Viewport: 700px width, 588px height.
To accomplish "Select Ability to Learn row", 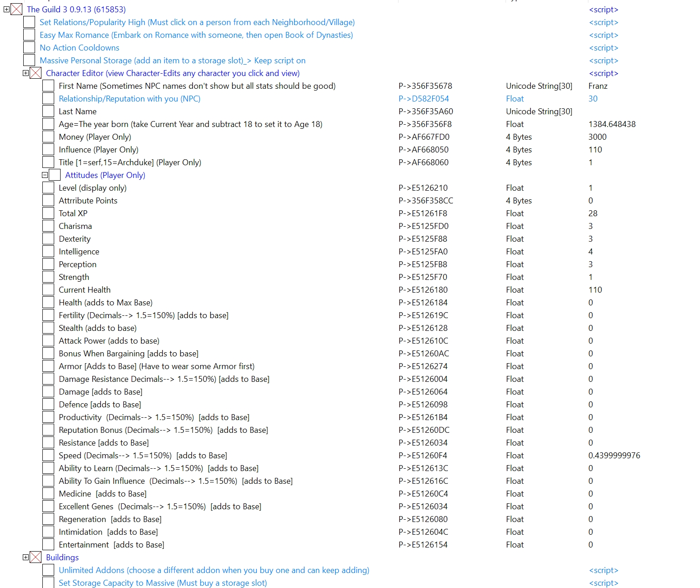I will coord(158,468).
